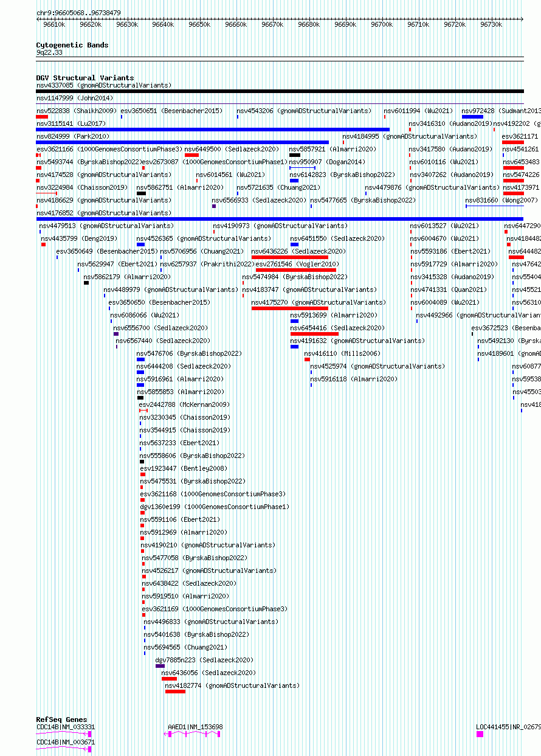
Task: Open variant nsv6011994 (Wu2021)
Action: click(419, 111)
